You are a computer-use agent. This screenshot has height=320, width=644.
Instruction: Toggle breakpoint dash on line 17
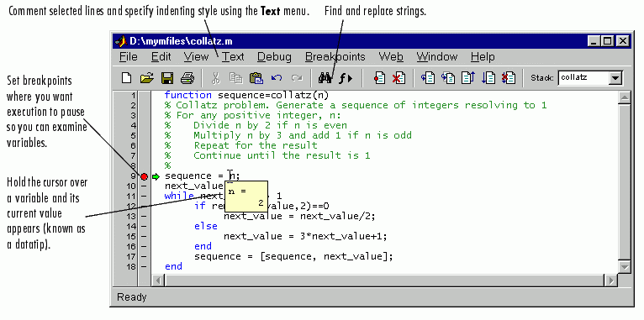[144, 256]
